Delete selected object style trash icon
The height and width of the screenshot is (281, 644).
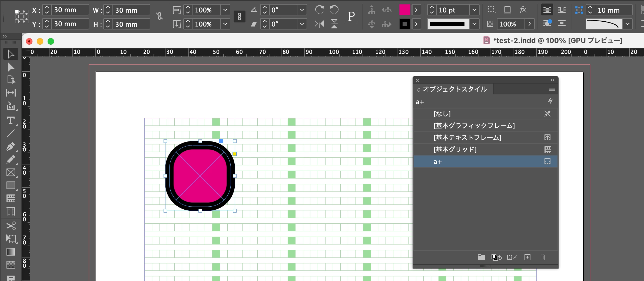[542, 257]
